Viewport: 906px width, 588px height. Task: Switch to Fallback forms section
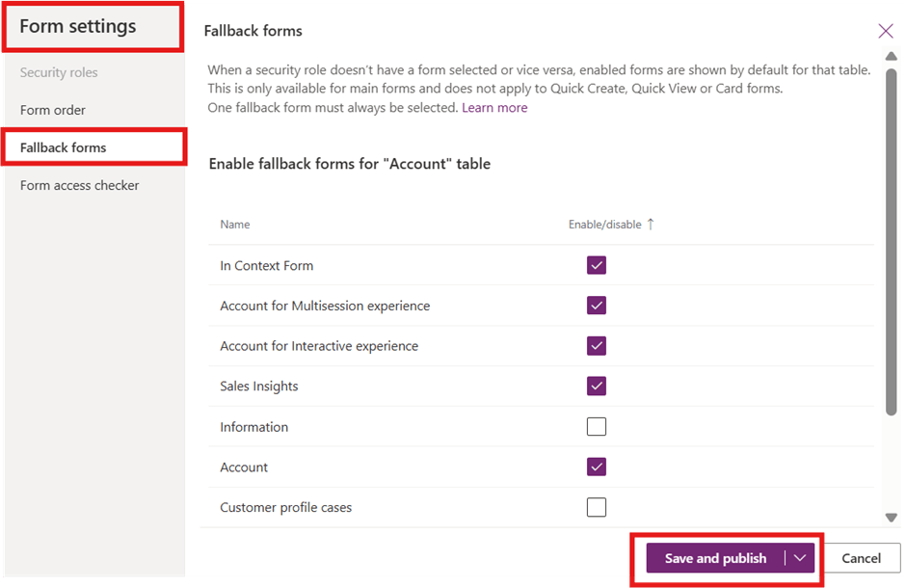coord(64,147)
